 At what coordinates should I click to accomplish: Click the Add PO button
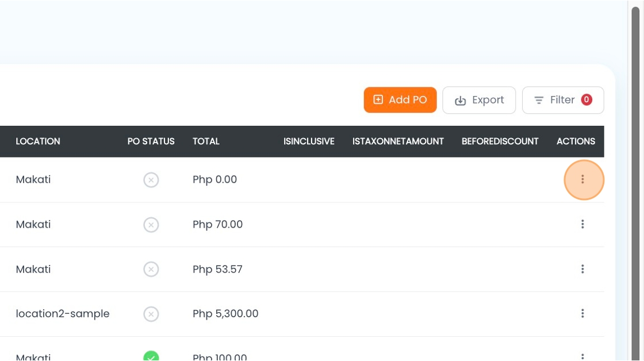[x=400, y=100]
